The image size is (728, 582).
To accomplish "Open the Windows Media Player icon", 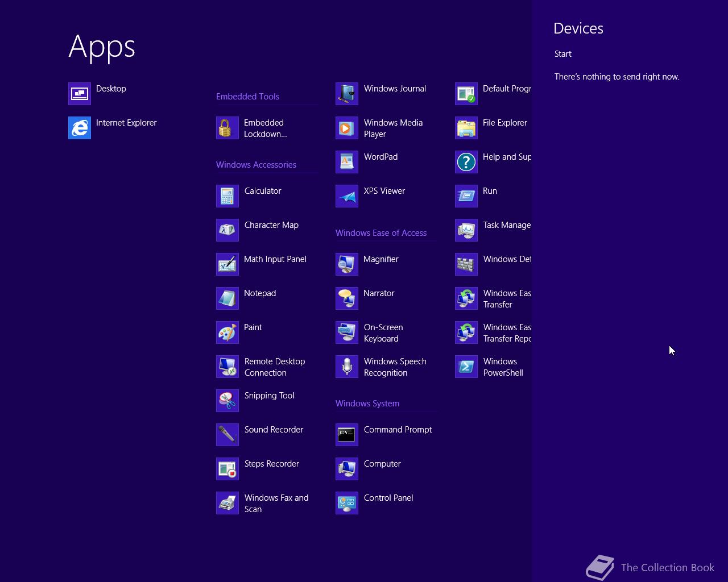I will [x=347, y=128].
